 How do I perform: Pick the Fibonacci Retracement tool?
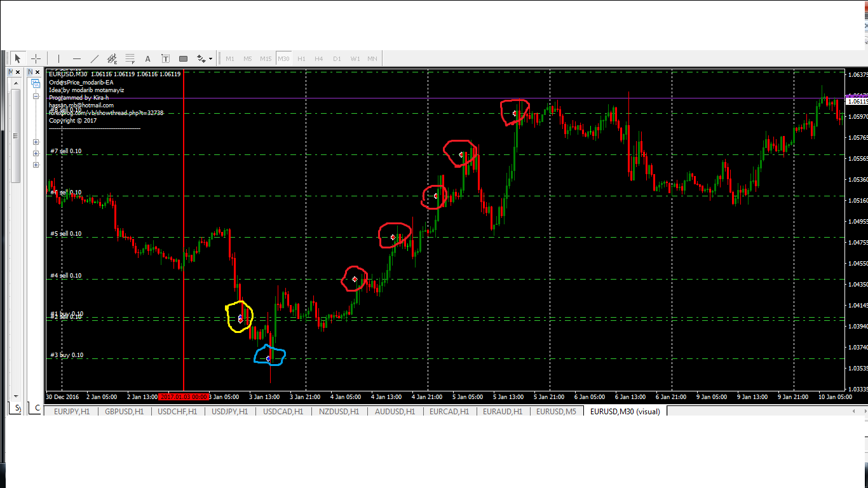[x=130, y=58]
